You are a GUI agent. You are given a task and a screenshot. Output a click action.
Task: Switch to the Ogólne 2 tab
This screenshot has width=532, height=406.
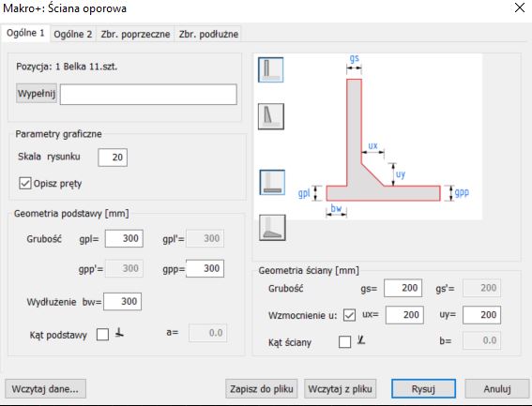point(72,34)
